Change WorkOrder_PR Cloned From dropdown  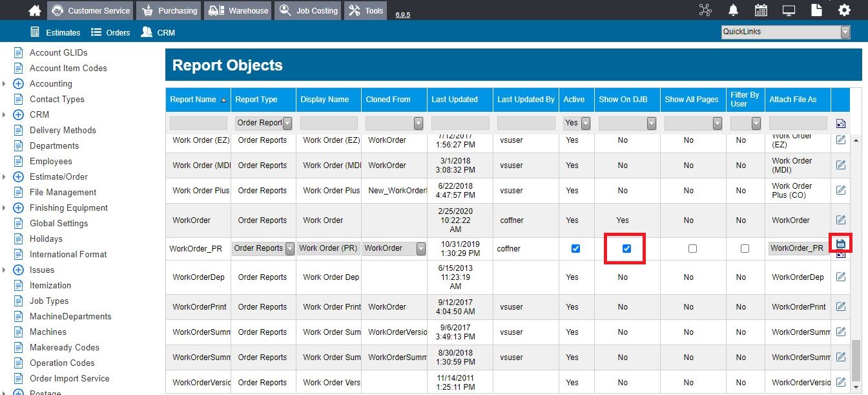[x=395, y=248]
